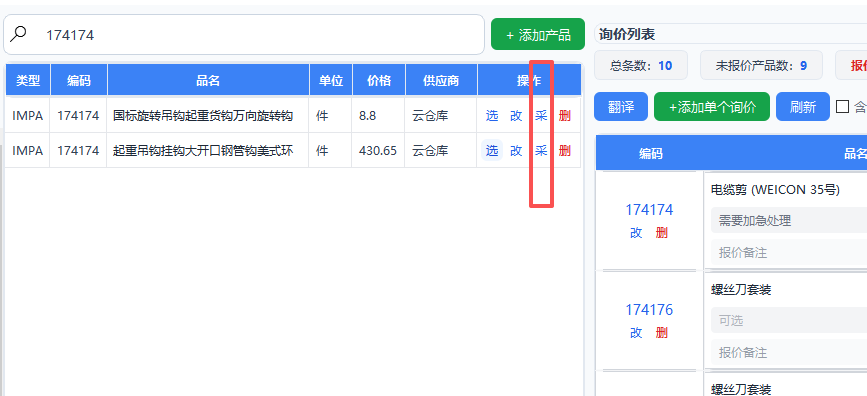Viewport: 867px width, 396px height.
Task: Click the search magnifier icon
Action: click(x=19, y=34)
